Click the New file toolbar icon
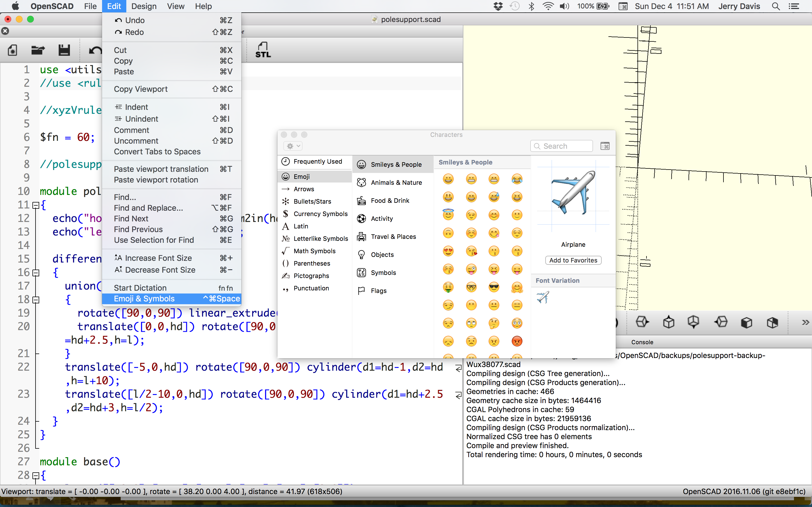 point(12,50)
